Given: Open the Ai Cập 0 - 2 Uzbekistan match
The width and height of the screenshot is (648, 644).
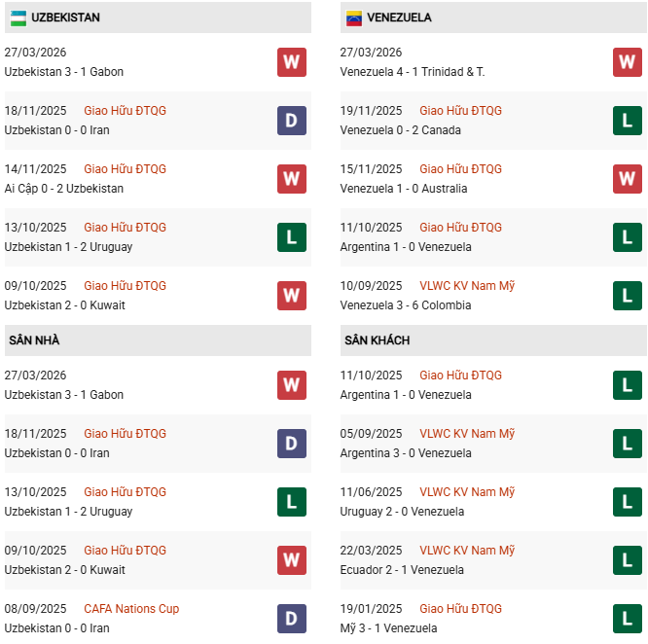Looking at the screenshot, I should pos(64,189).
